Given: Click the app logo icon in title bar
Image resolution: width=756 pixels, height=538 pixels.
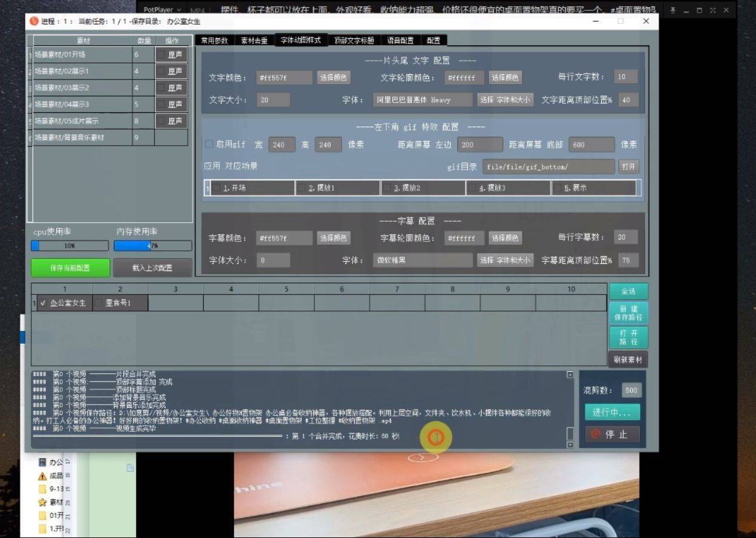Looking at the screenshot, I should [x=34, y=21].
